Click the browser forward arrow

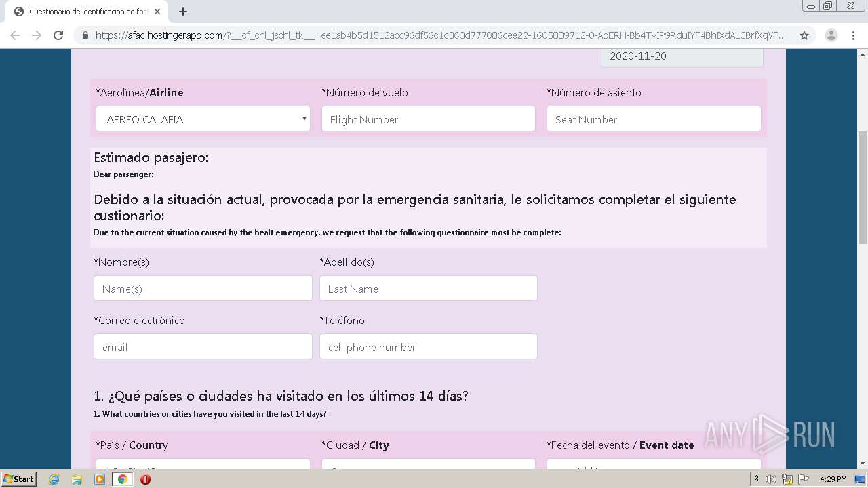point(37,35)
